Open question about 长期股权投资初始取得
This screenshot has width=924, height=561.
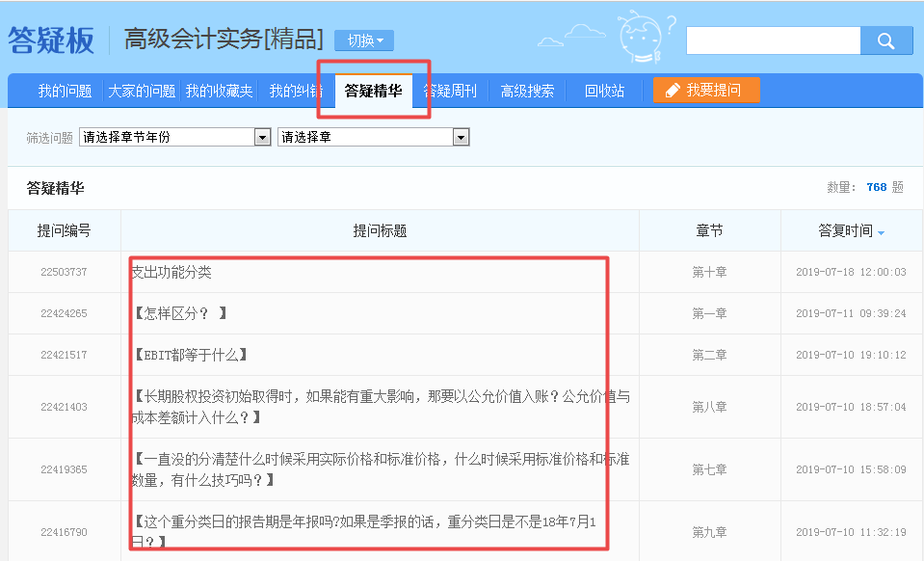click(381, 396)
